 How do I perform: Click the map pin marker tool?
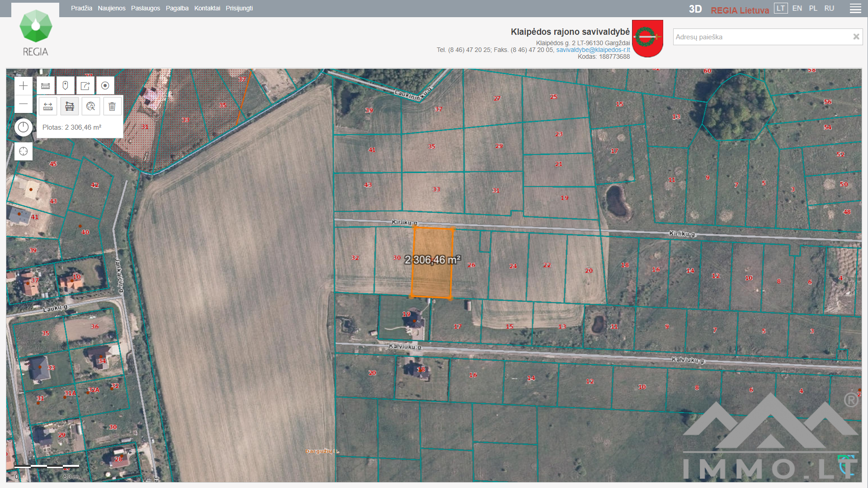click(x=66, y=86)
